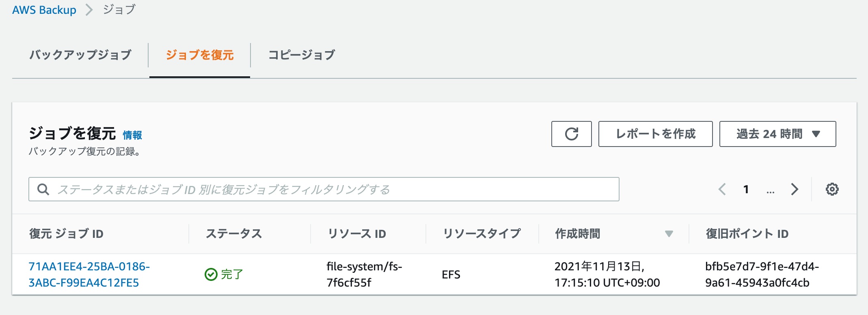This screenshot has width=868, height=315.
Task: Click the green completed status checkmark icon
Action: tap(210, 274)
